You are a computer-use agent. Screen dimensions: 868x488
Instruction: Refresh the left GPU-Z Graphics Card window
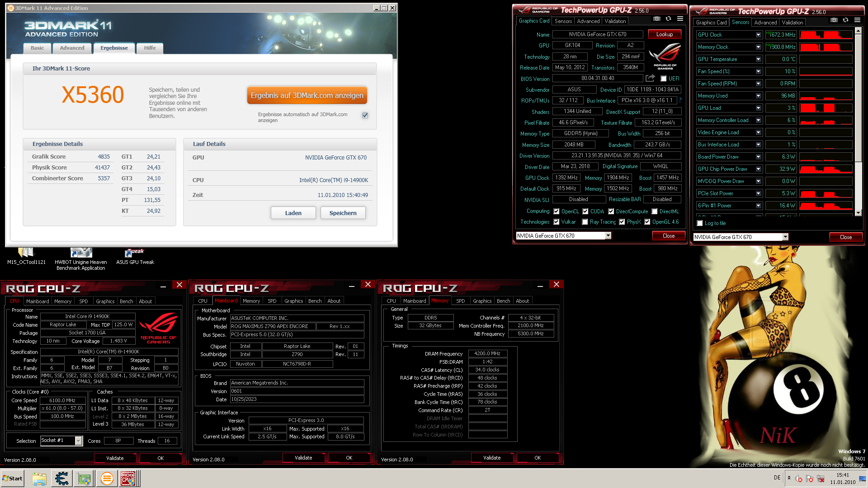(x=668, y=19)
